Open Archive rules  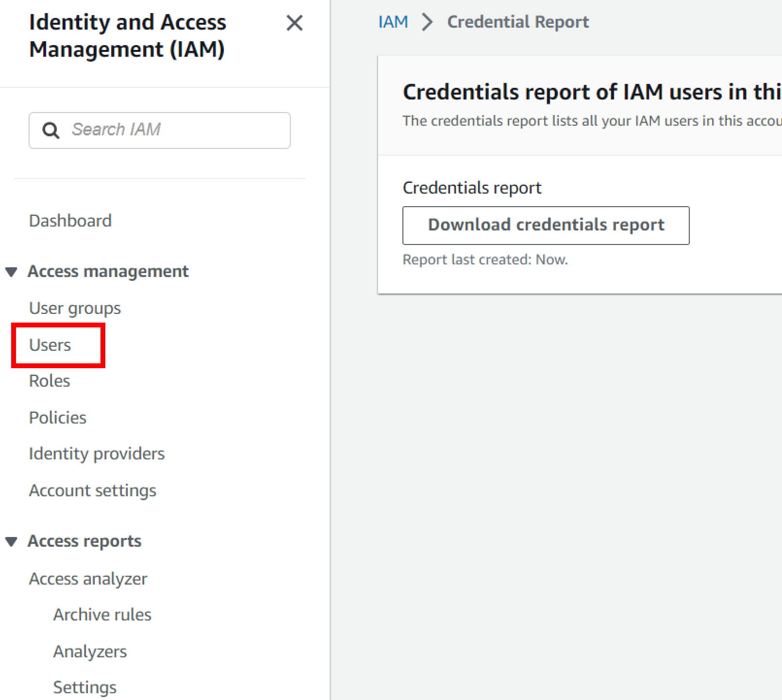coord(102,615)
